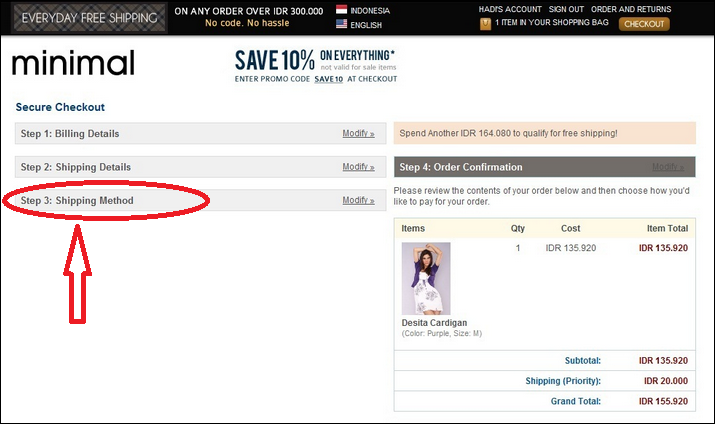The height and width of the screenshot is (424, 715).
Task: Click the item cost IDR 135.920 in Cost column
Action: pyautogui.click(x=571, y=248)
